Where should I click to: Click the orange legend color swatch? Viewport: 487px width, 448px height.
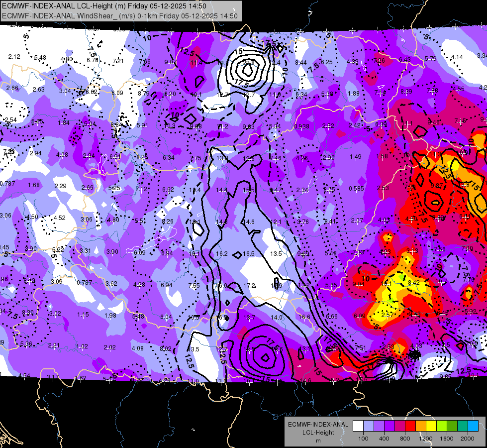[x=421, y=426]
